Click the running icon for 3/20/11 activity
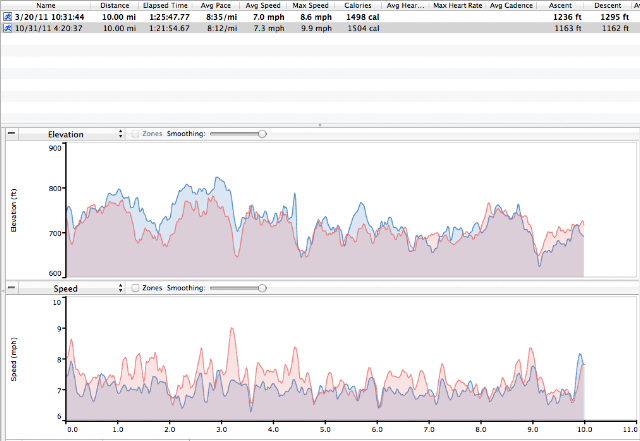This screenshot has height=441, width=640. pos(8,17)
